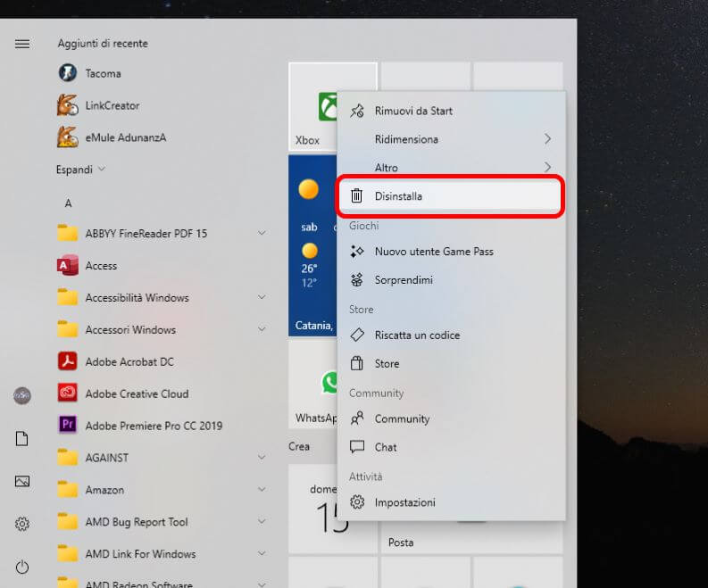Open the WhatsApp tile
Image resolution: width=708 pixels, height=588 pixels.
(312, 384)
